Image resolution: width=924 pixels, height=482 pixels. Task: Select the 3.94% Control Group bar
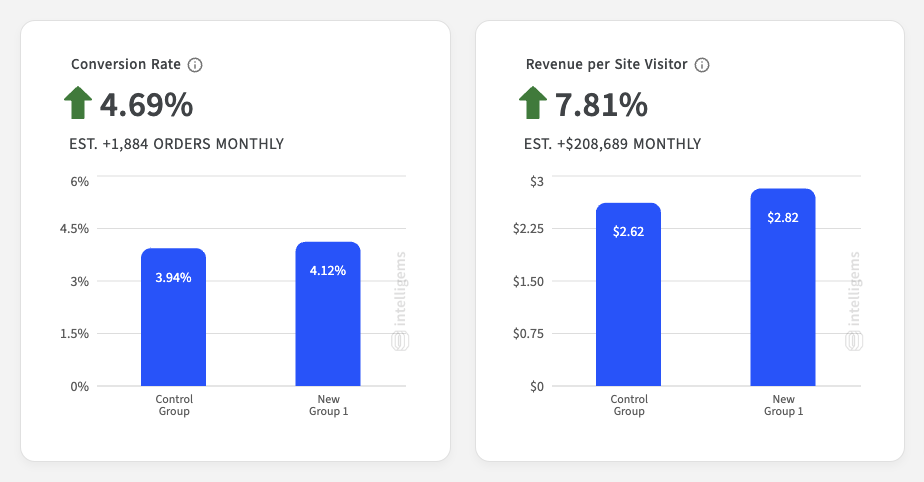[x=173, y=317]
